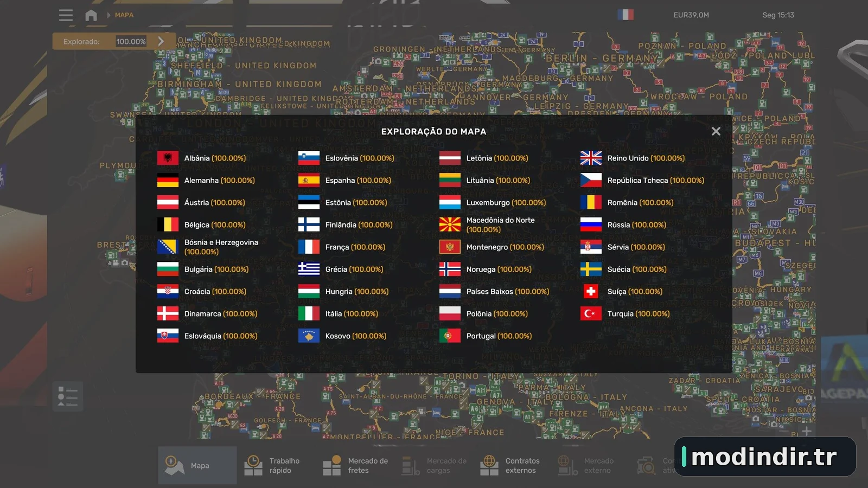Select the Hungria (100.00%) entry
The width and height of the screenshot is (868, 488).
click(x=343, y=291)
